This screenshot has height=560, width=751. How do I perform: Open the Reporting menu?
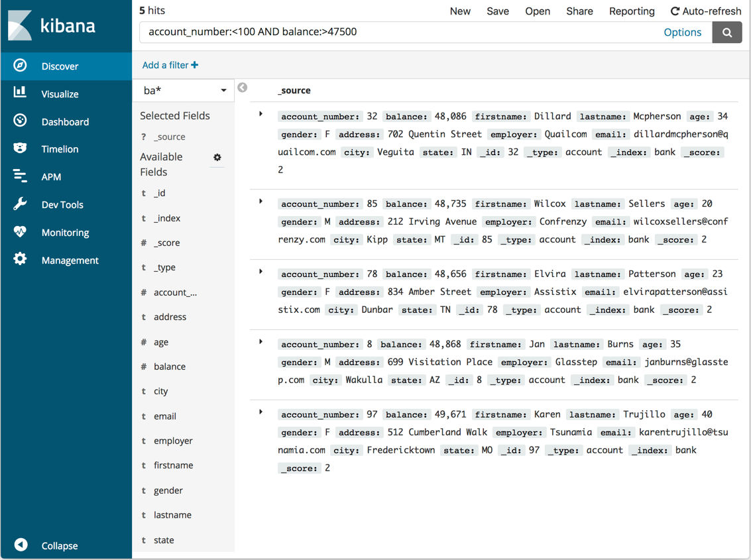(632, 11)
